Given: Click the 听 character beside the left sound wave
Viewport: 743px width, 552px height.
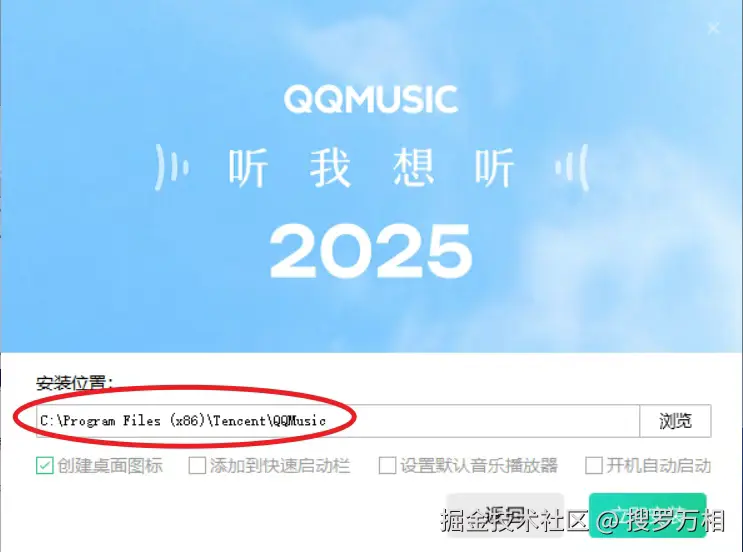Looking at the screenshot, I should (248, 168).
